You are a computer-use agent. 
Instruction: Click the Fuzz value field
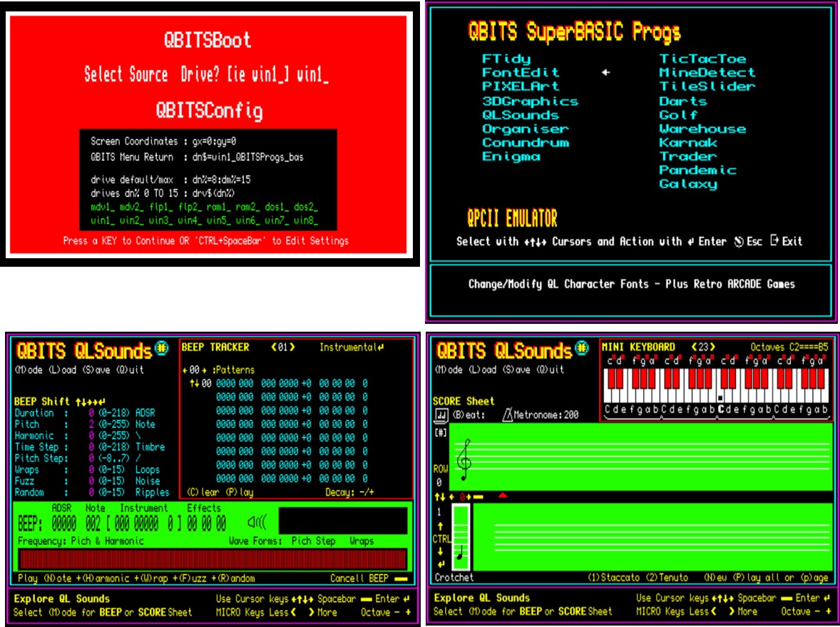(x=91, y=481)
